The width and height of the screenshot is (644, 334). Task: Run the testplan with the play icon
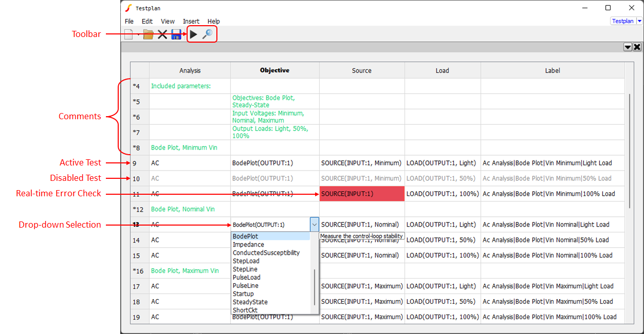click(193, 34)
